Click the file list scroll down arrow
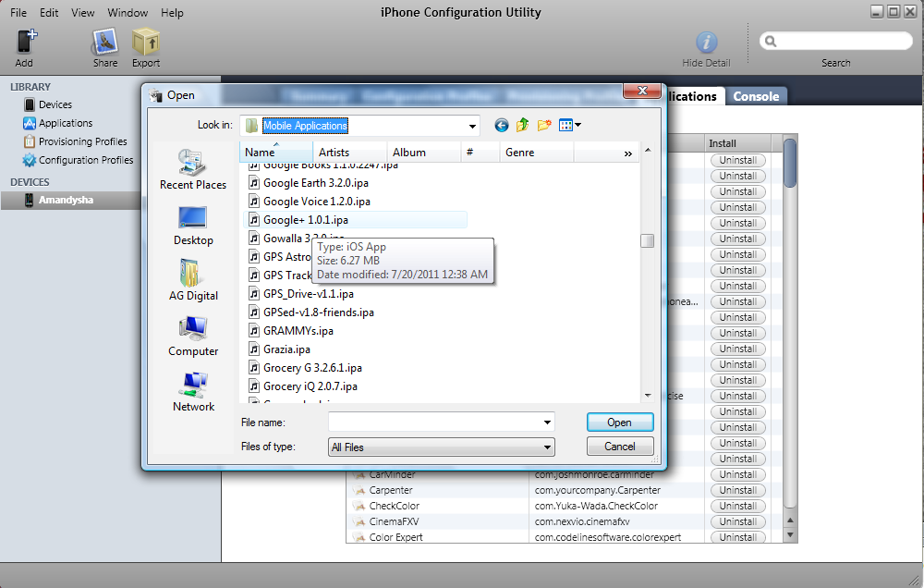924x588 pixels. [648, 396]
